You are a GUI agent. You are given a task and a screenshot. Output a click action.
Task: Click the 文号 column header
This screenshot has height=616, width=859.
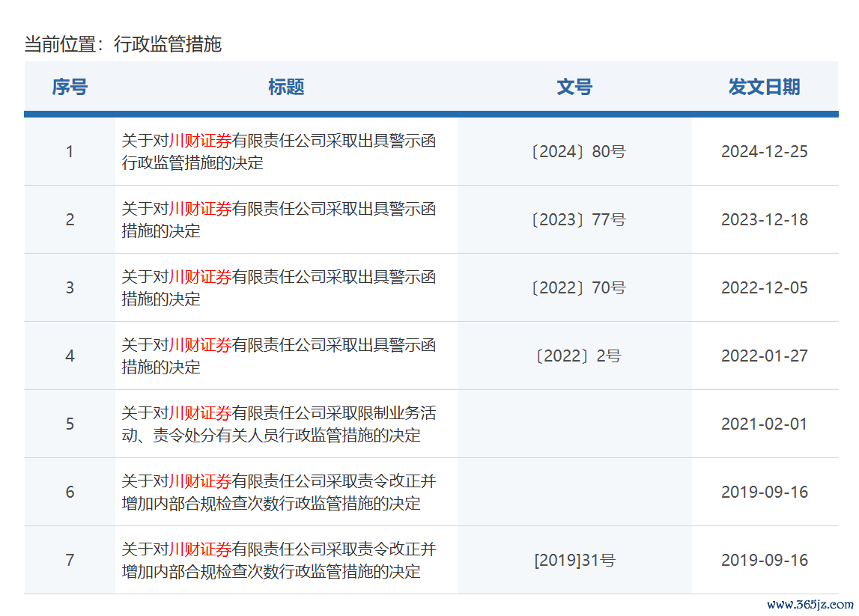pyautogui.click(x=574, y=87)
